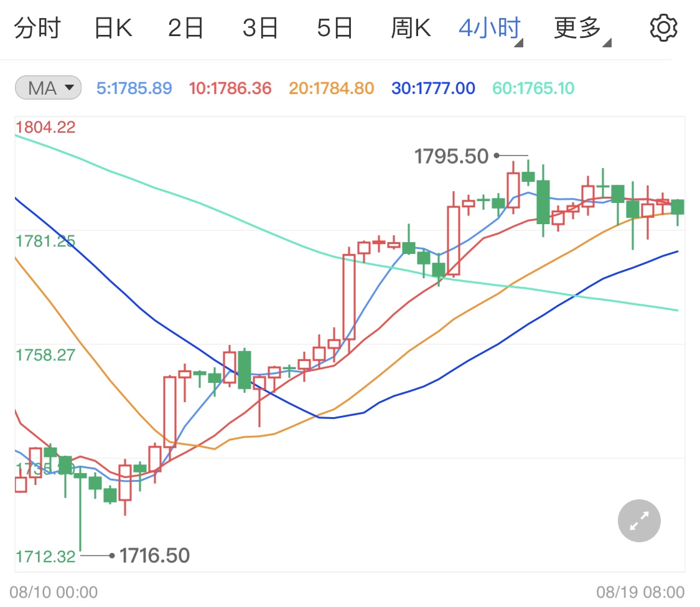Select the dark blue MA30 value 1777.00

(x=432, y=88)
